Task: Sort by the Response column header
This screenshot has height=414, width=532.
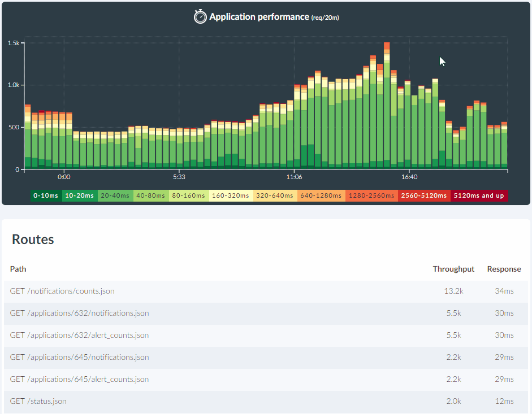Action: [504, 269]
